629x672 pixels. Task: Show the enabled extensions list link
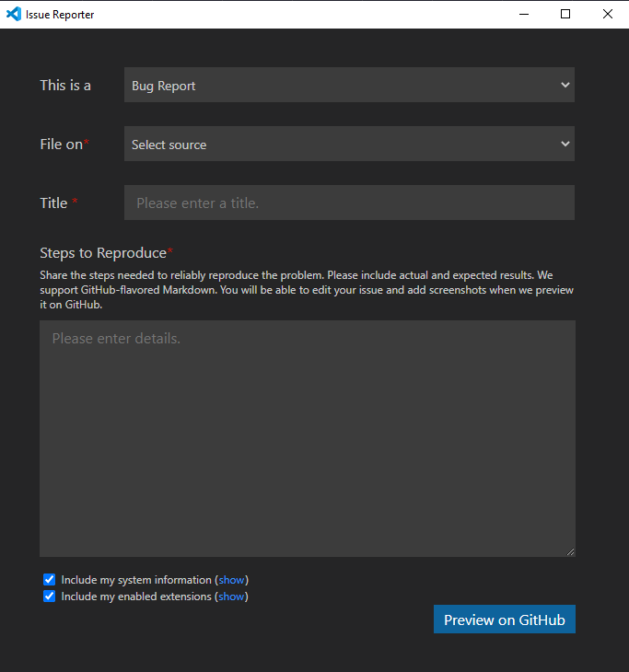(232, 597)
